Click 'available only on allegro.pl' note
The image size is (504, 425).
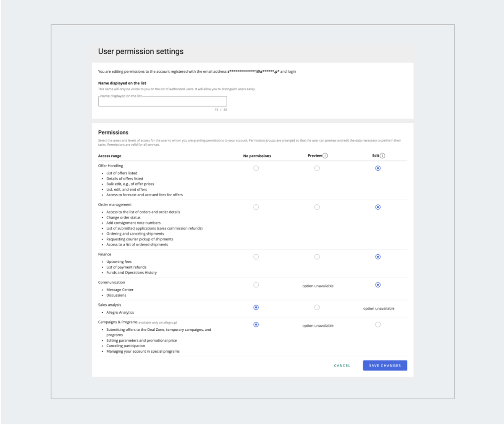tap(158, 323)
